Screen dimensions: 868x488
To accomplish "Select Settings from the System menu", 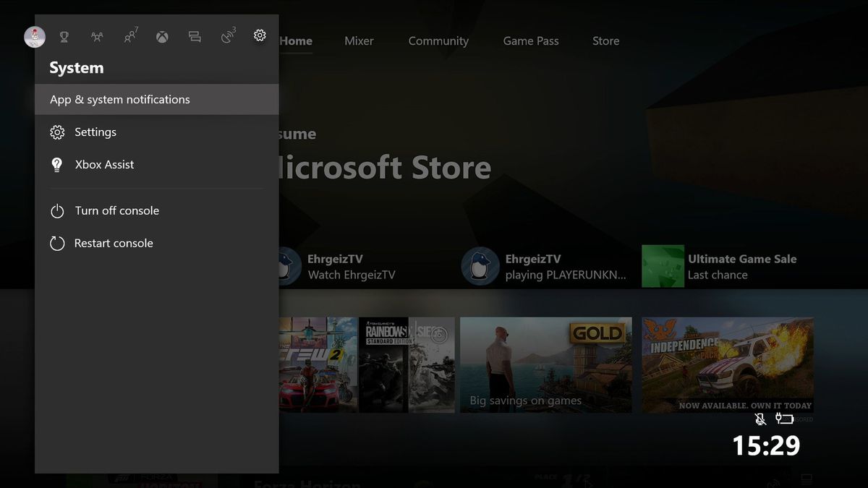I will click(x=95, y=132).
